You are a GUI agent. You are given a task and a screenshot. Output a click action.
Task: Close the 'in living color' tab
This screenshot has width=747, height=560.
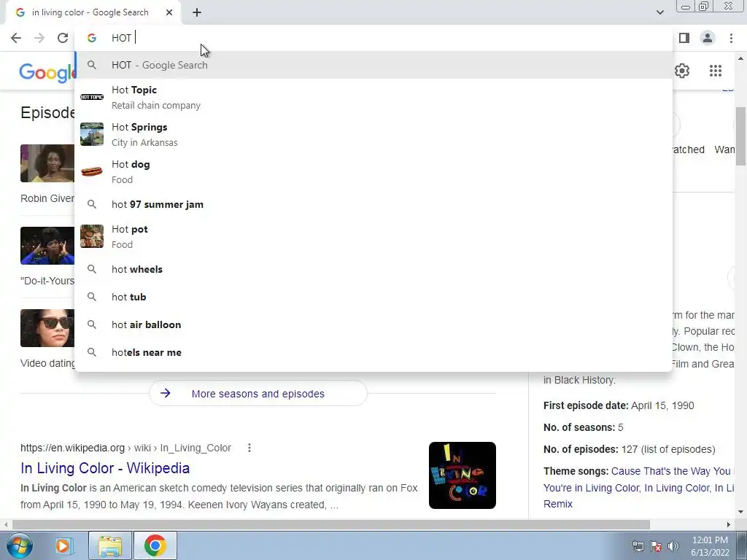[x=169, y=12]
